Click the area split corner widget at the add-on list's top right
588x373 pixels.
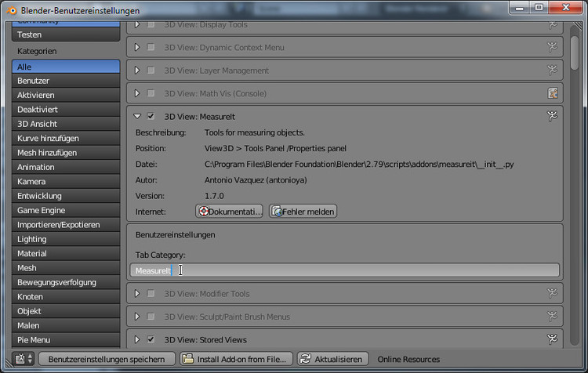[577, 27]
